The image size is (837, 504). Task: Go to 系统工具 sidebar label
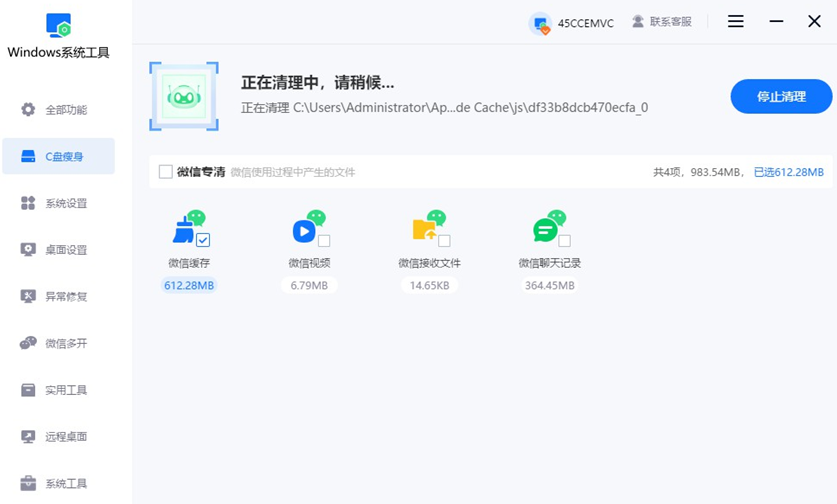[66, 484]
